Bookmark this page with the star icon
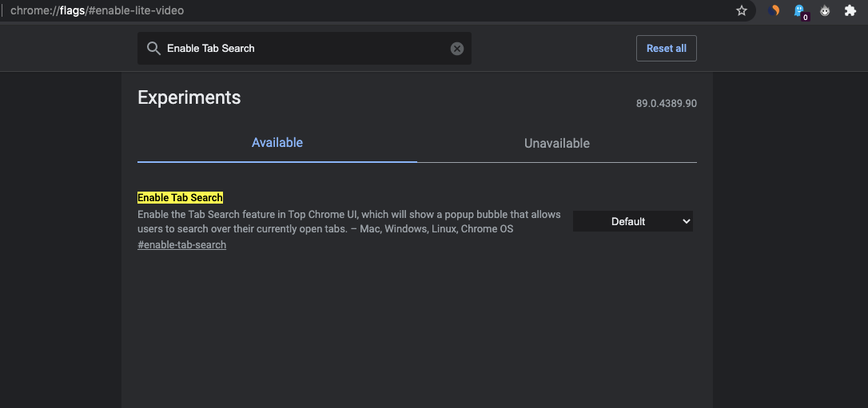Screen dimensions: 868x408 tap(742, 11)
